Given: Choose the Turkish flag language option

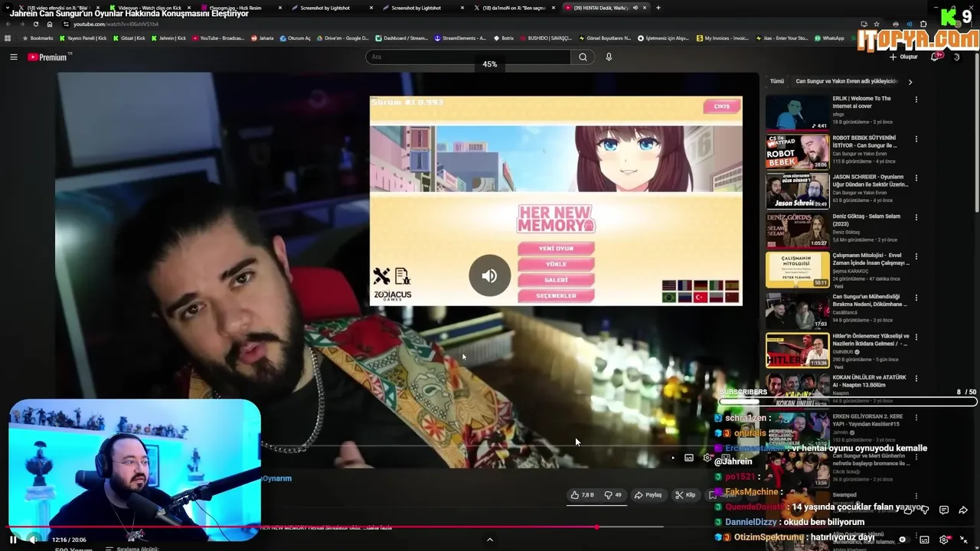Looking at the screenshot, I should pyautogui.click(x=701, y=297).
